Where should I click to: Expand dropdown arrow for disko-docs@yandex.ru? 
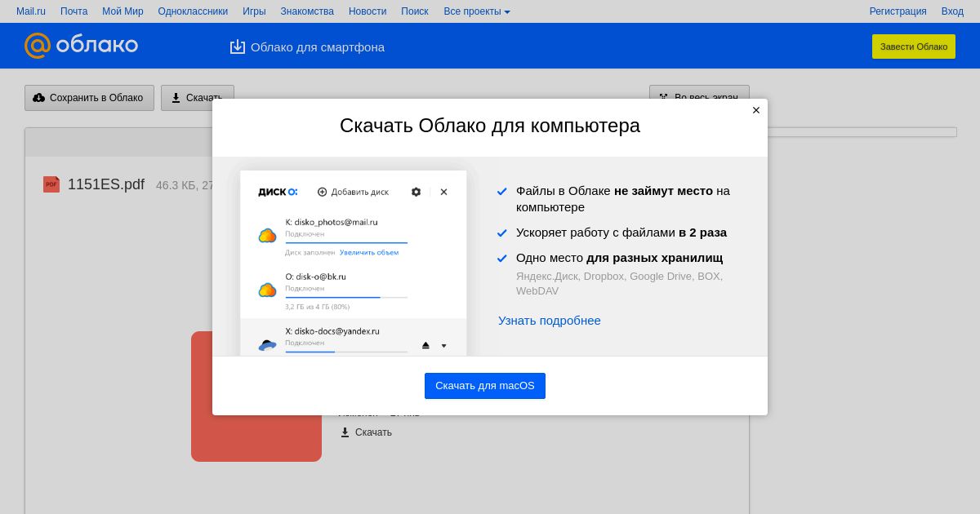click(443, 346)
